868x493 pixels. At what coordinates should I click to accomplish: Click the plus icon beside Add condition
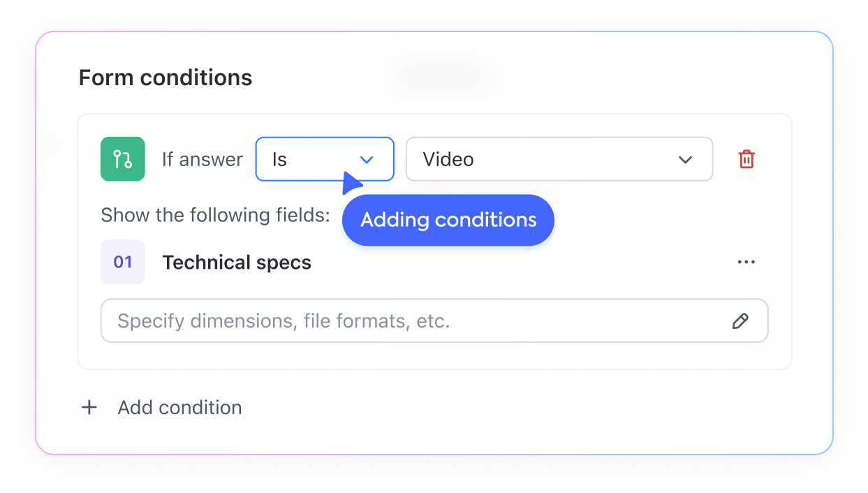(89, 408)
